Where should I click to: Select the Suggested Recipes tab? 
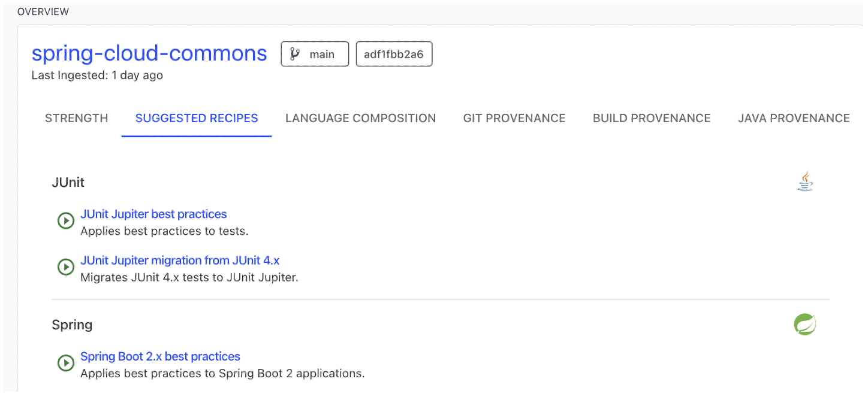click(197, 118)
